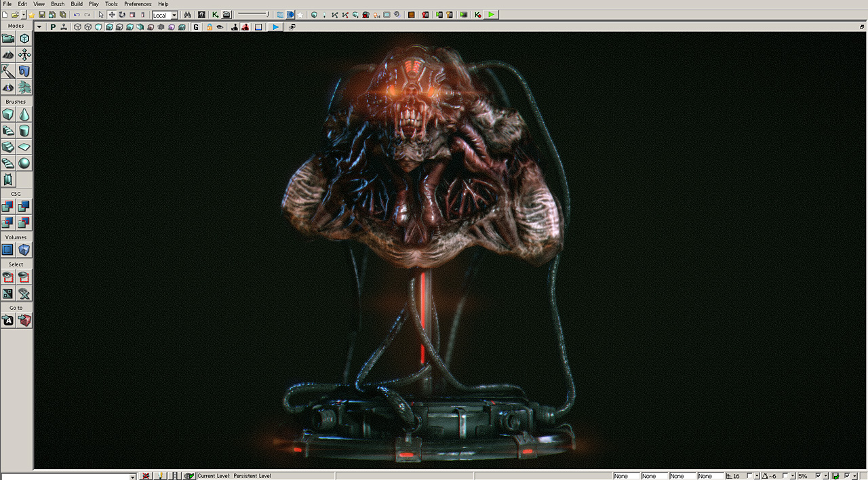Open the File menu
The image size is (868, 480).
tap(7, 4)
